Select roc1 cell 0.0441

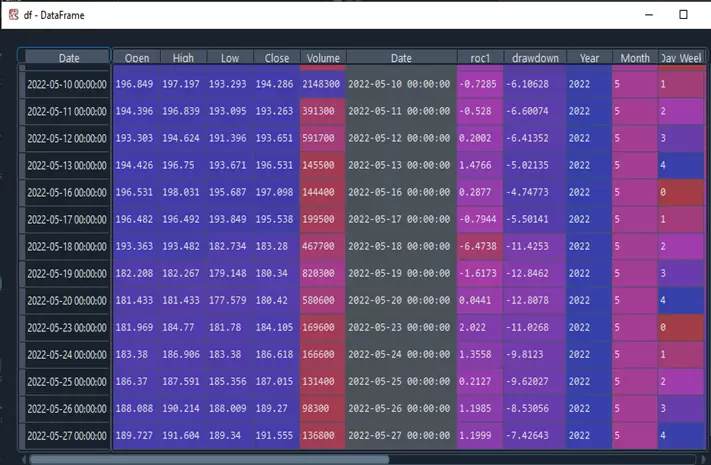(x=480, y=300)
